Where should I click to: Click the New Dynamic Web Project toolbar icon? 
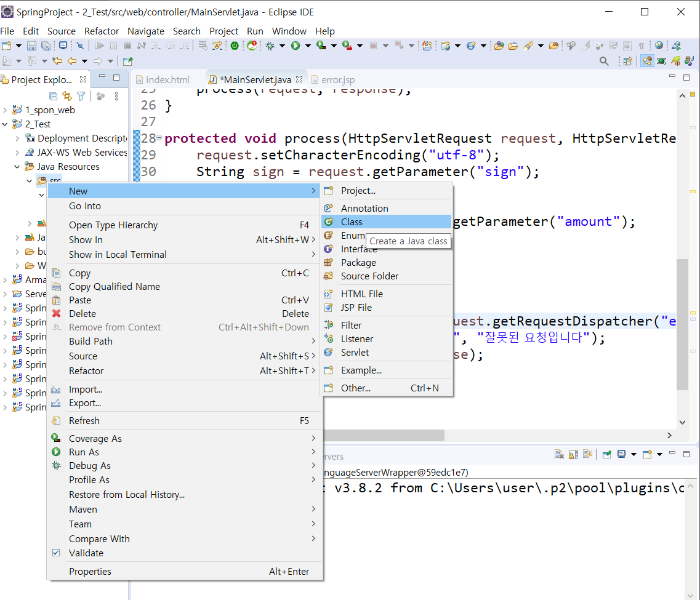(445, 46)
